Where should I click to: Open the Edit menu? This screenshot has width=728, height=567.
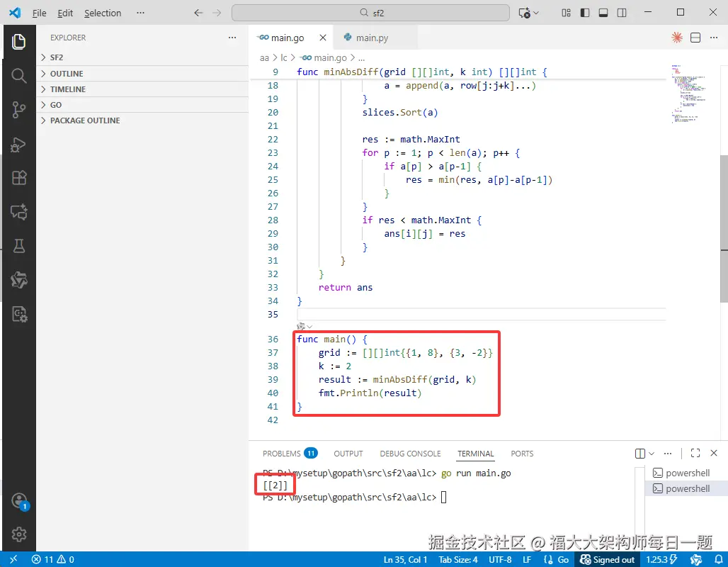[x=65, y=13]
